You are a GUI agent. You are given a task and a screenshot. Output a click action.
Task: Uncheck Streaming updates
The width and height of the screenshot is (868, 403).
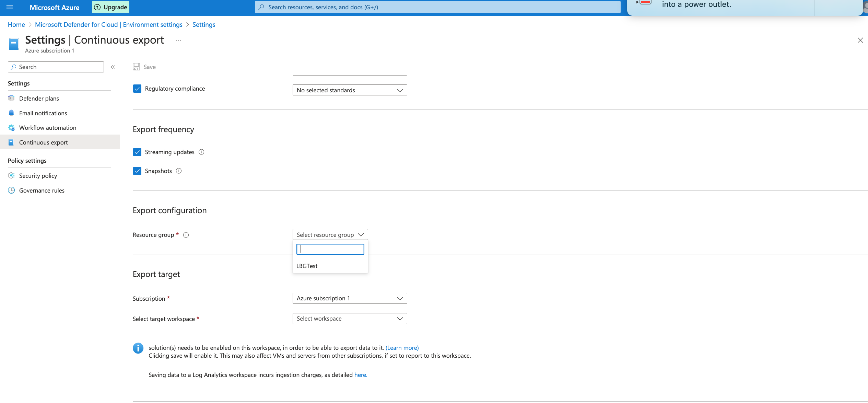[x=137, y=152]
